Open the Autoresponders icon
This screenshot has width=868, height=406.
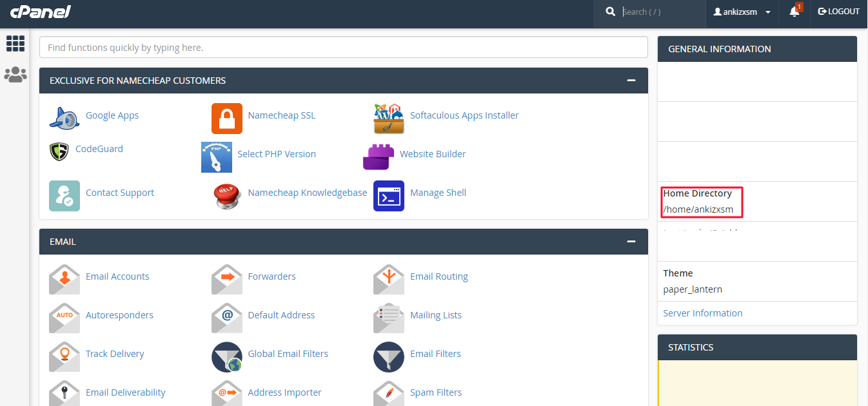coord(64,318)
